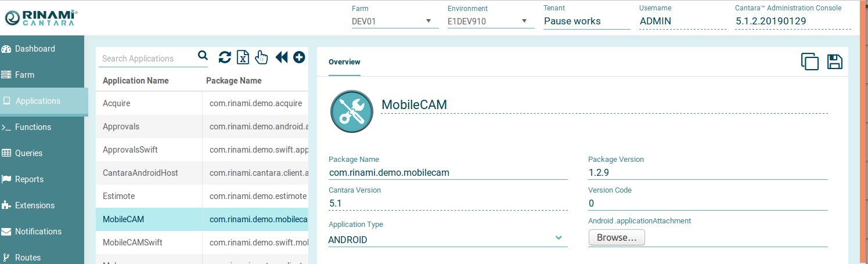Click the search magnifier icon
The image size is (868, 264).
203,56
